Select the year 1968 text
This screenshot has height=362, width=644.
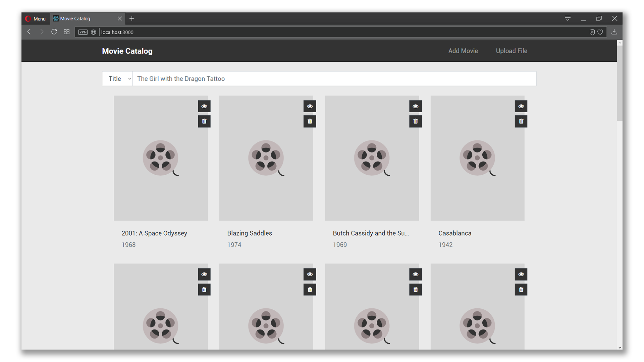pos(128,245)
